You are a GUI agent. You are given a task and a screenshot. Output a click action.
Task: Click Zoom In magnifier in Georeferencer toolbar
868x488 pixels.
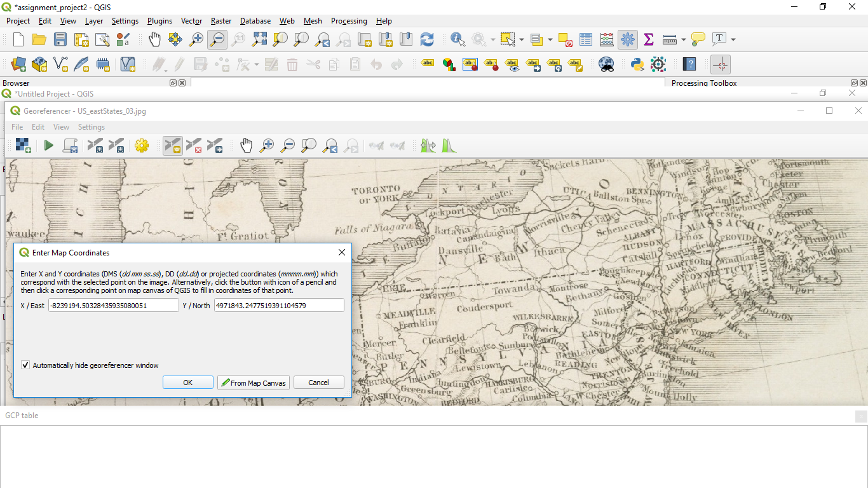coord(267,146)
